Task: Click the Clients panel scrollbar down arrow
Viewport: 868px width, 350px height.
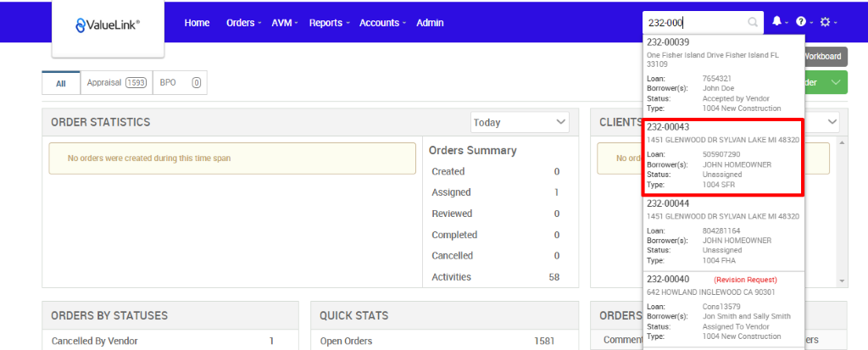Action: (843, 281)
